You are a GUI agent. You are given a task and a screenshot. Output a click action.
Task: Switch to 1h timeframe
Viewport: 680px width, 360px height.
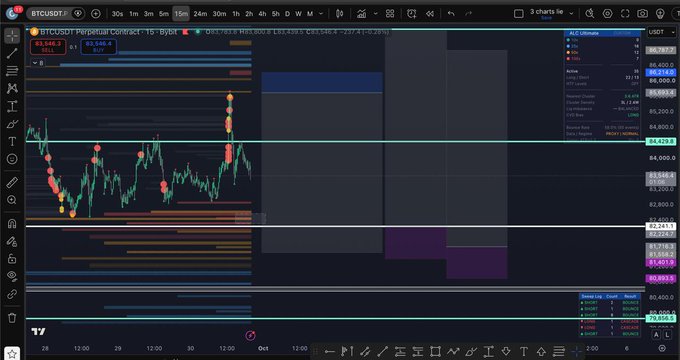point(236,14)
